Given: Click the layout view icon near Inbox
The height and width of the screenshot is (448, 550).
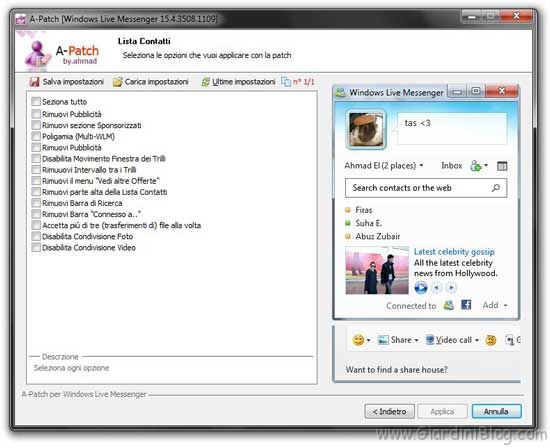Looking at the screenshot, I should (502, 166).
